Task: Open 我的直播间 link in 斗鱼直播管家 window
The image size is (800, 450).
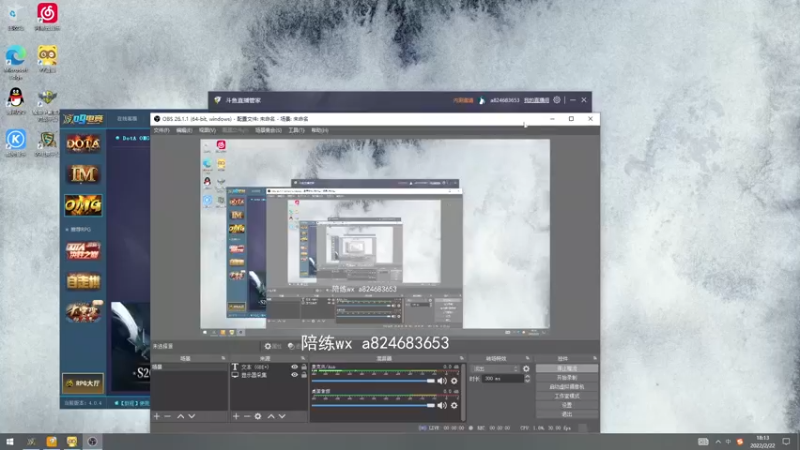Action: (x=536, y=100)
